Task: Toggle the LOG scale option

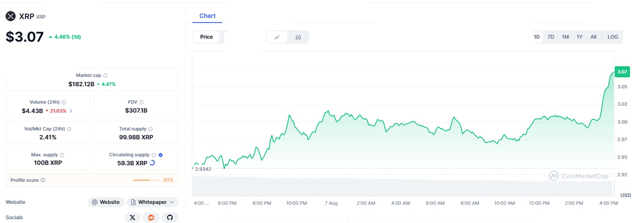Action: 613,37
